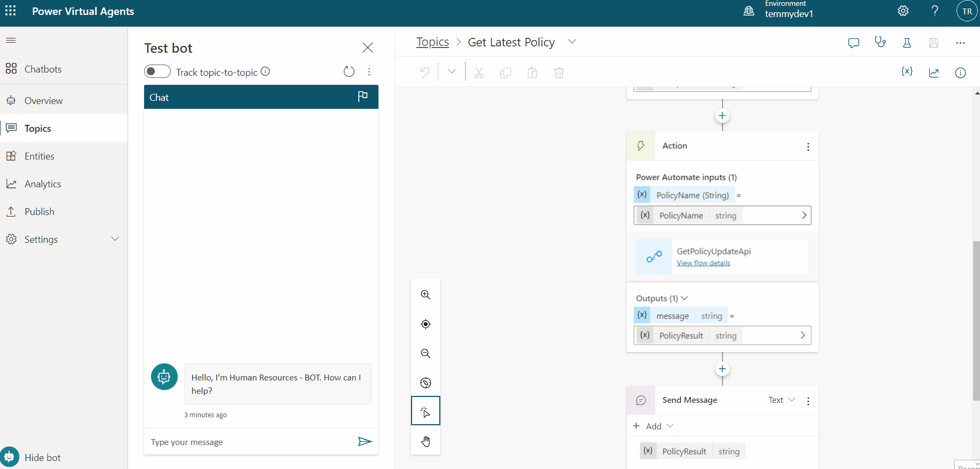The width and height of the screenshot is (980, 469).
Task: Show Track topic-to-topic info tooltip
Action: (265, 71)
